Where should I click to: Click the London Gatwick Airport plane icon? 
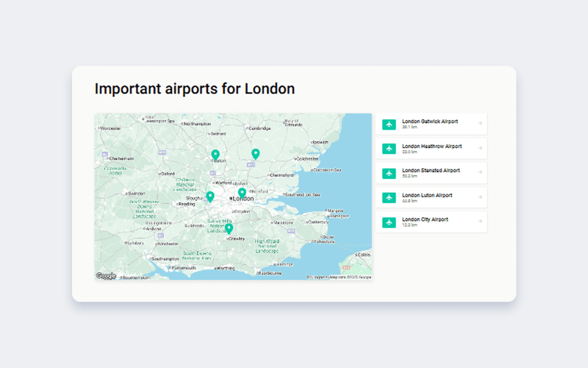(389, 124)
